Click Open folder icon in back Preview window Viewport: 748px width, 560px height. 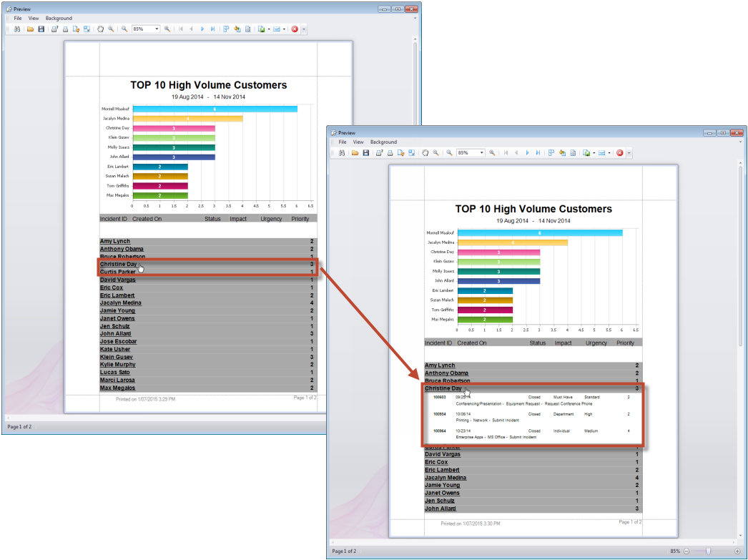tap(31, 29)
